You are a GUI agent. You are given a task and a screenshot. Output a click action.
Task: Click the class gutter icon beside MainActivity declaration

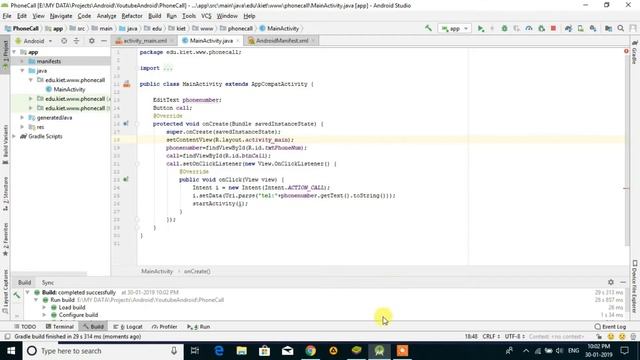(x=127, y=84)
